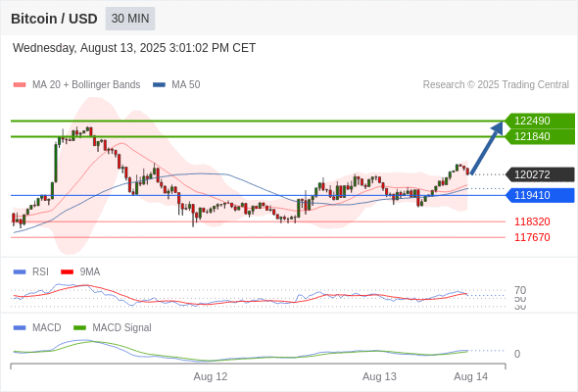578x392 pixels.
Task: Click the 120272 current price tag
Action: coord(540,174)
